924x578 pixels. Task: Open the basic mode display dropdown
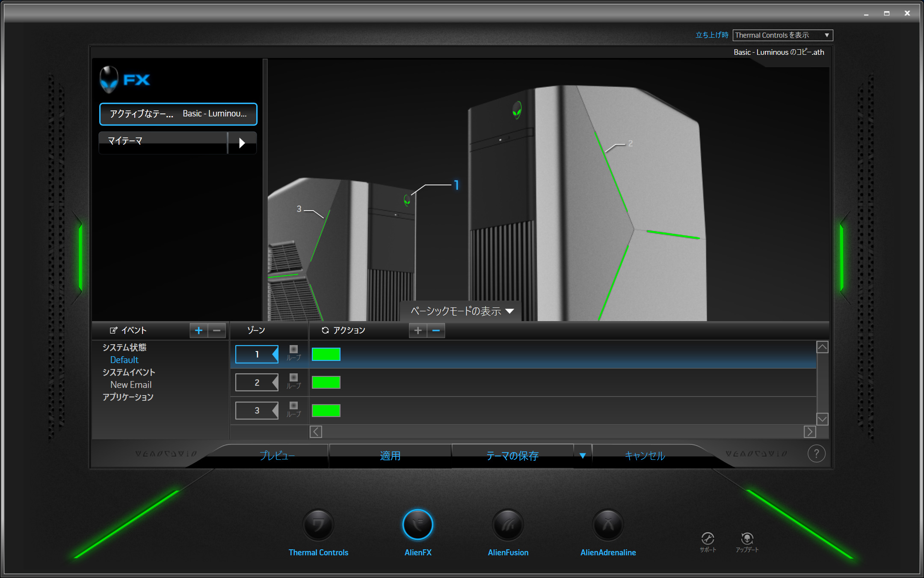click(x=462, y=311)
